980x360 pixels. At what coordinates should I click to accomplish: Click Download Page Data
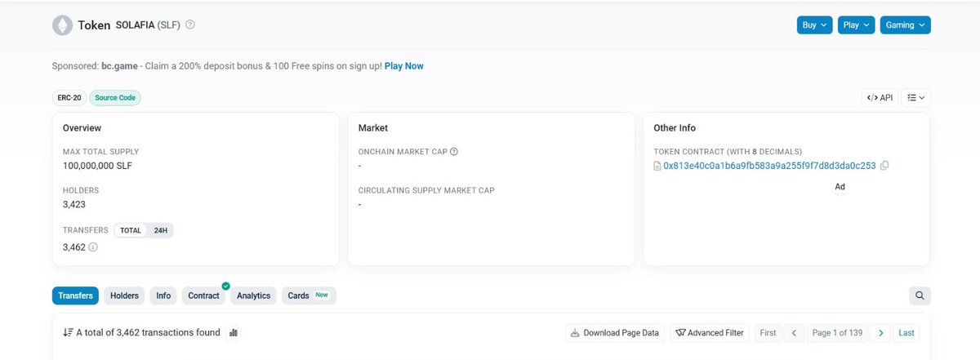[614, 333]
